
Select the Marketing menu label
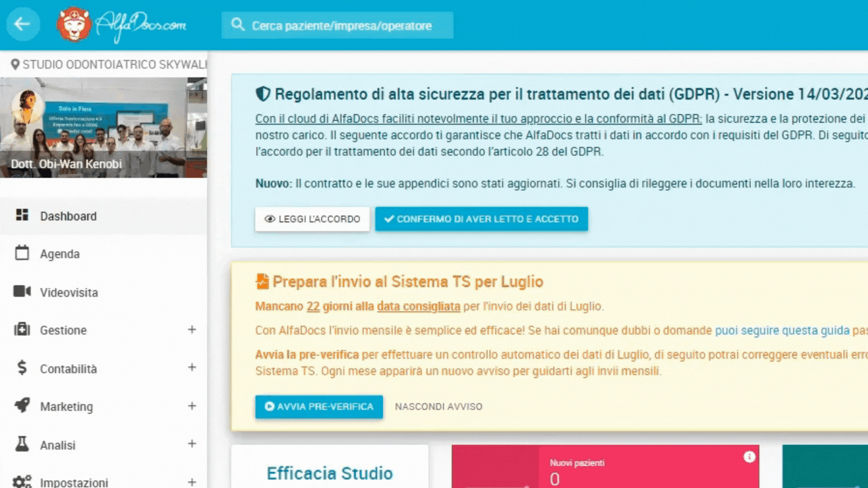66,407
